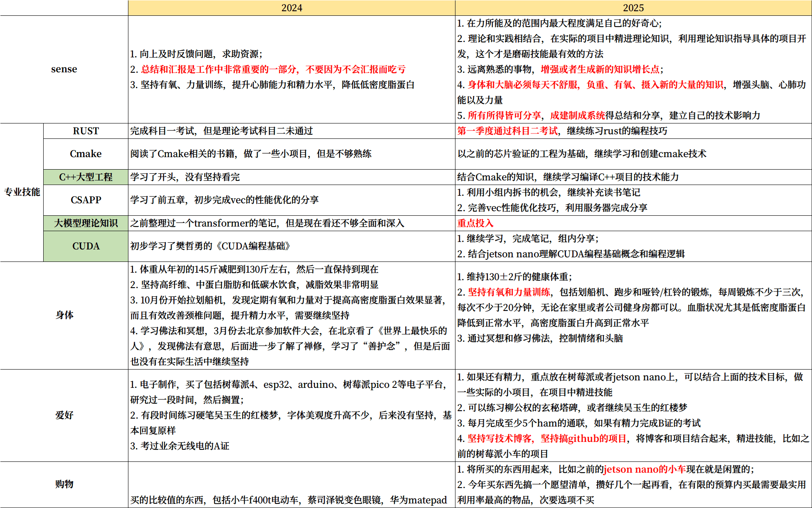Select the sense row label cell
The width and height of the screenshot is (812, 508).
tap(64, 69)
